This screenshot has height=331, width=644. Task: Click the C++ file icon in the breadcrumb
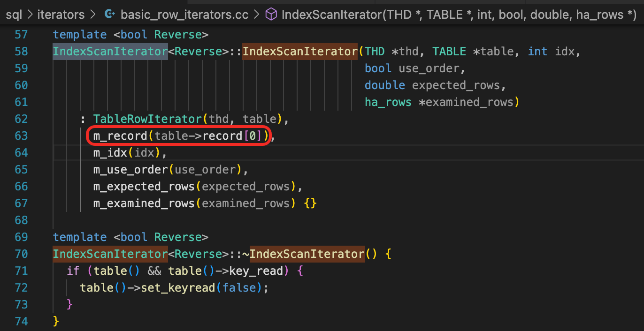(110, 15)
